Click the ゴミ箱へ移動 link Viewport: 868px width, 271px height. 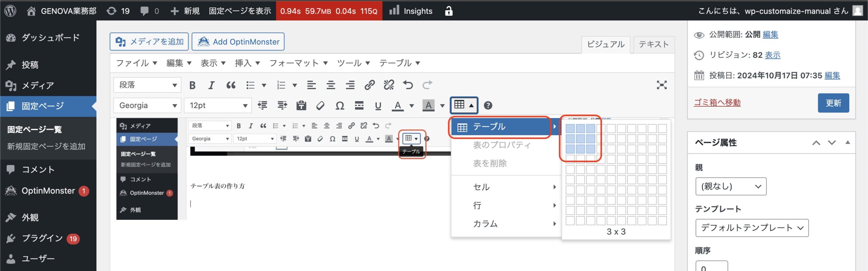[717, 103]
